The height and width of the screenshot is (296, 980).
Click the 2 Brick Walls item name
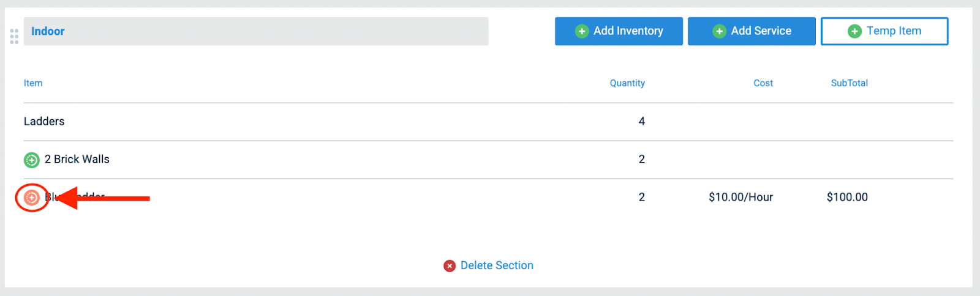[x=77, y=159]
